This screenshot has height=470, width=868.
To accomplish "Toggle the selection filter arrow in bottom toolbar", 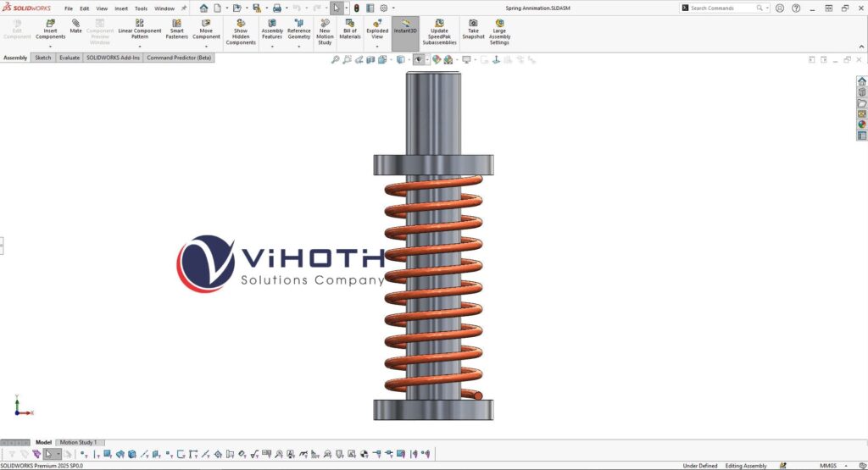I will (x=48, y=455).
